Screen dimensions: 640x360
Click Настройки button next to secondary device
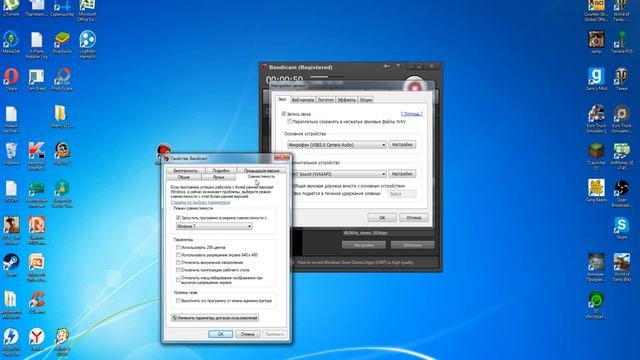pos(402,173)
